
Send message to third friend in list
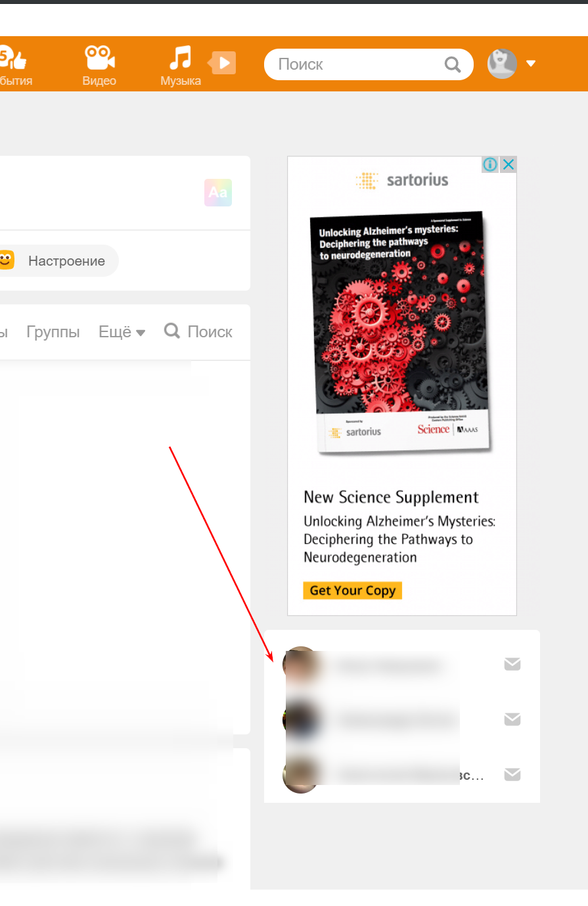(512, 775)
